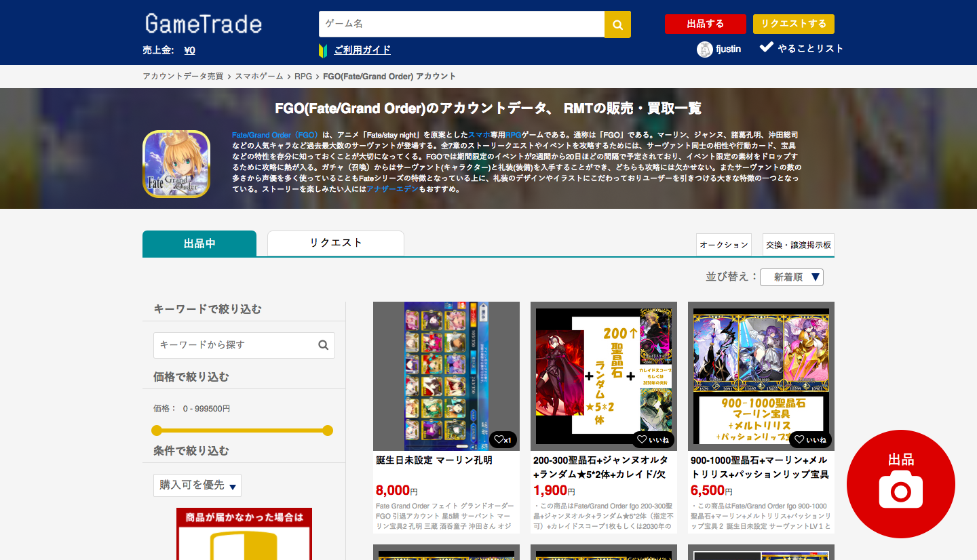
Task: Click the 8,000円 price
Action: pyautogui.click(x=397, y=490)
